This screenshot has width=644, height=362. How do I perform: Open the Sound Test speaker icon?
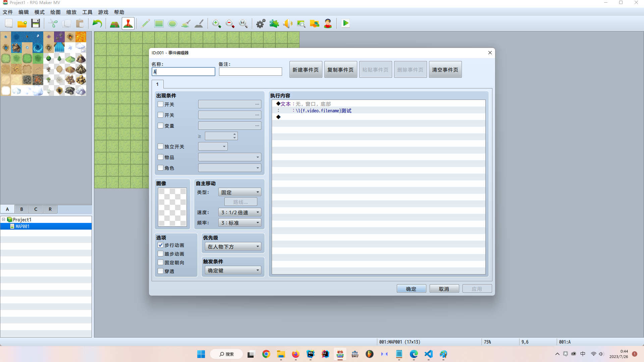[288, 23]
